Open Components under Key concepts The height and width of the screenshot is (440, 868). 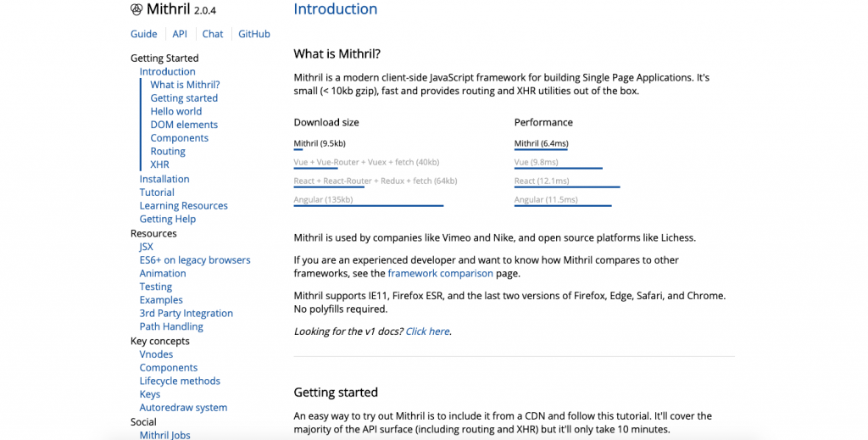169,367
